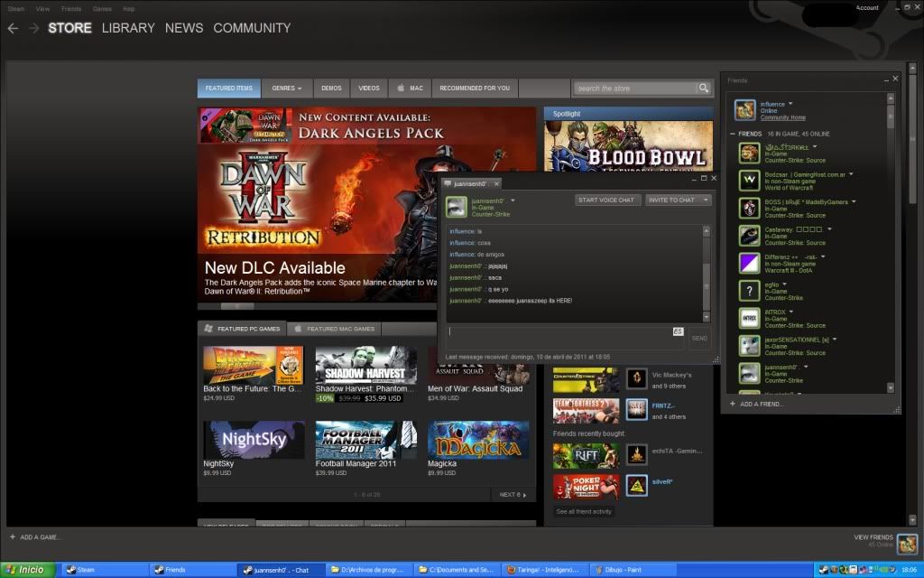
Task: Click the speech bubble icon on chat tab
Action: click(448, 183)
